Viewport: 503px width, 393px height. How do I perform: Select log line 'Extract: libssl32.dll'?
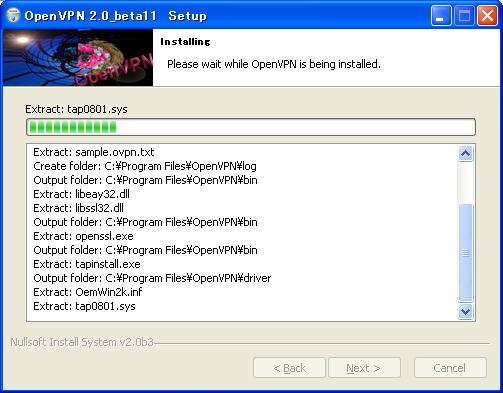[x=78, y=208]
